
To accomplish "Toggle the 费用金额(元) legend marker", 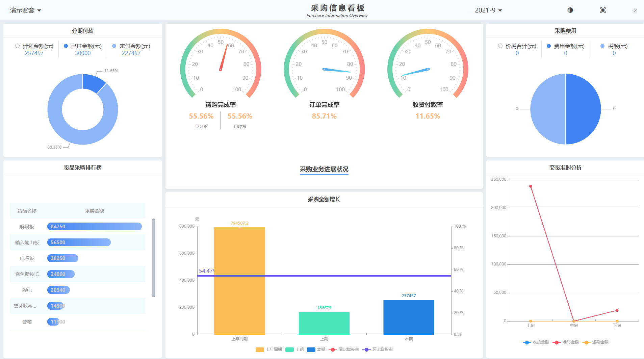I will [x=549, y=46].
